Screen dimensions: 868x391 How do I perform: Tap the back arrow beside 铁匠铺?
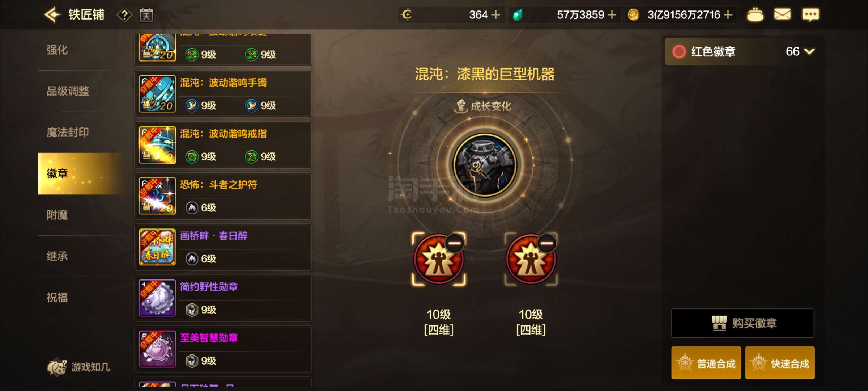click(x=52, y=15)
